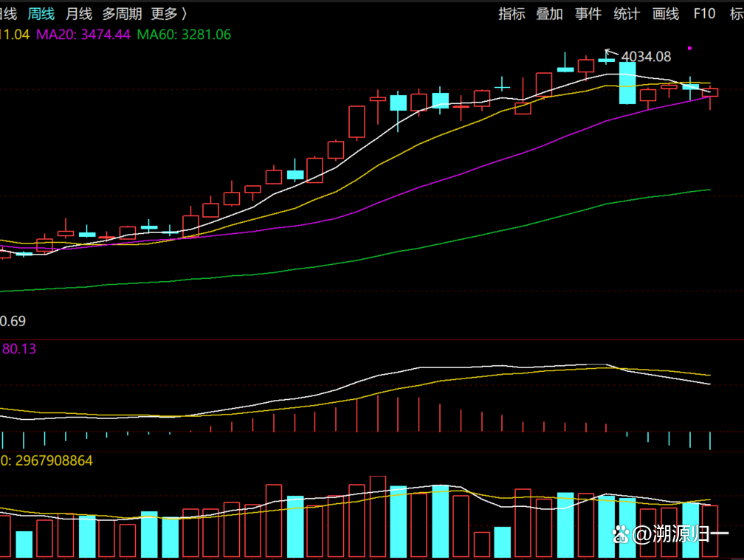The height and width of the screenshot is (560, 744).
Task: Open the F10 company info page
Action: (704, 13)
